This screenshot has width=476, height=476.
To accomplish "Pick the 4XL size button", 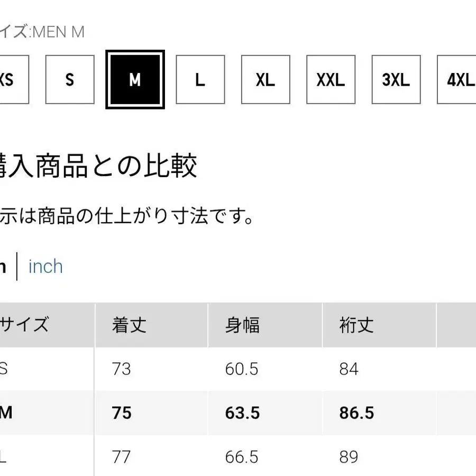I will click(458, 80).
